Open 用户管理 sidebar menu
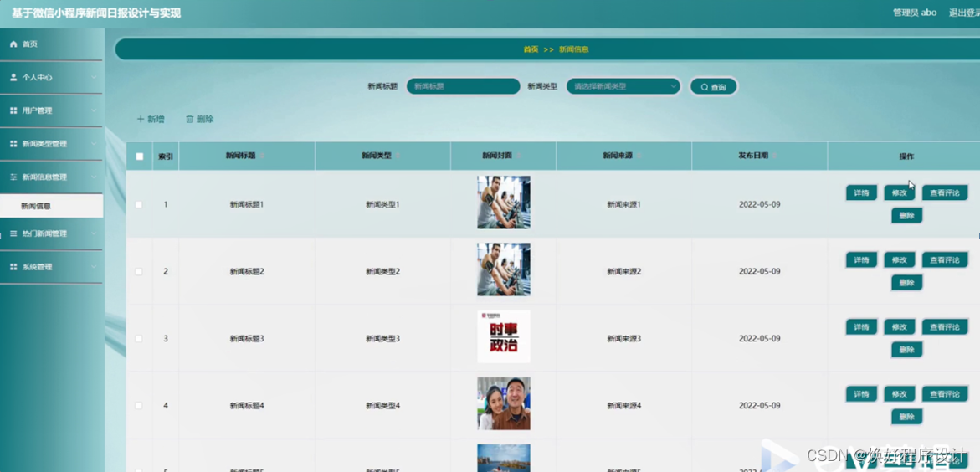980x472 pixels. (x=51, y=110)
